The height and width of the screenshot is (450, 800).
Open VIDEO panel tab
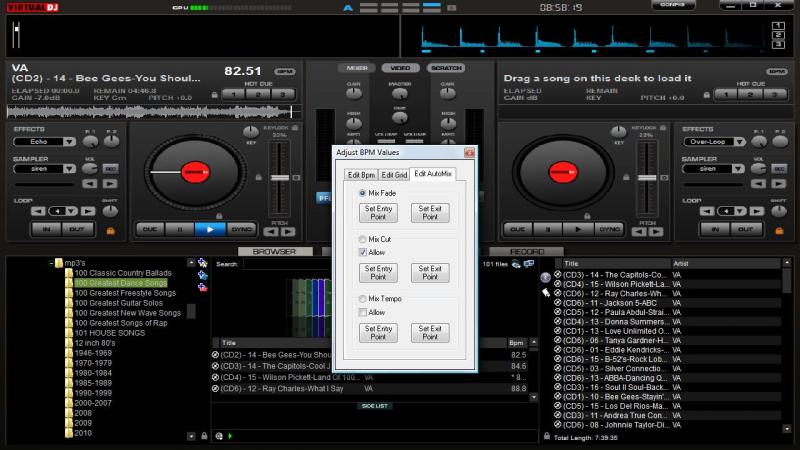(400, 68)
